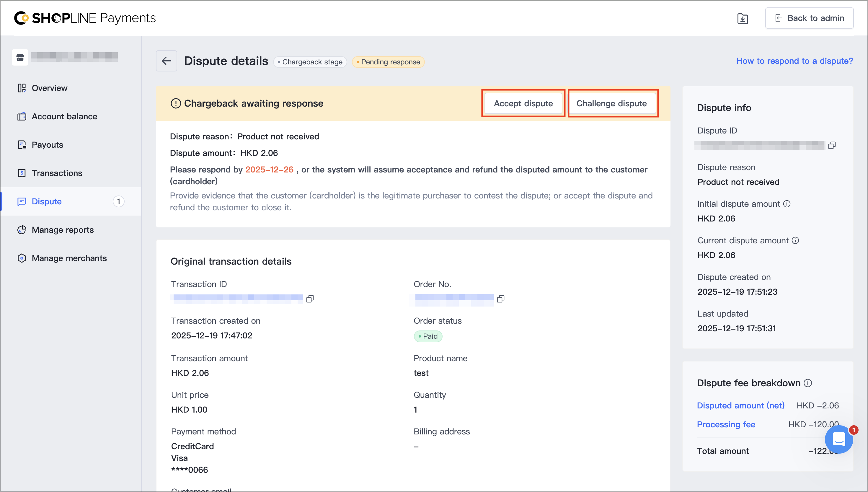Click the Processing fee link
Image resolution: width=868 pixels, height=492 pixels.
pyautogui.click(x=726, y=424)
